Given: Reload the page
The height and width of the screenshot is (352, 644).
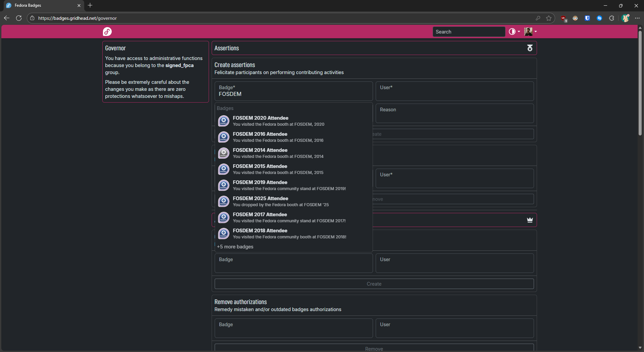Looking at the screenshot, I should click(19, 18).
